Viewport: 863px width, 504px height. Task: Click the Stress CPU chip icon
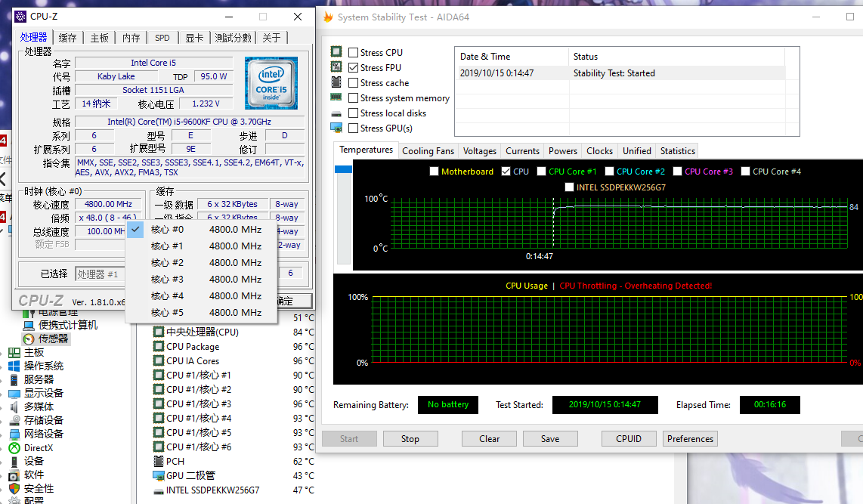336,52
